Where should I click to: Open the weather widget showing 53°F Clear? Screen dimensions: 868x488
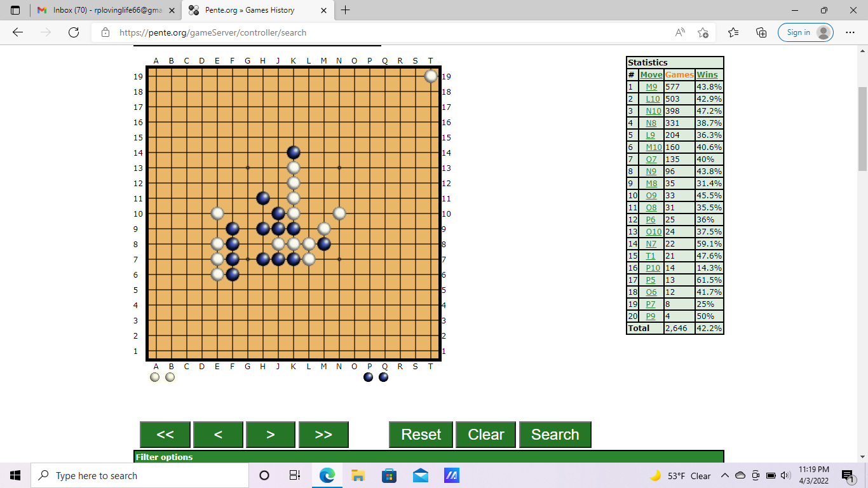pos(680,475)
